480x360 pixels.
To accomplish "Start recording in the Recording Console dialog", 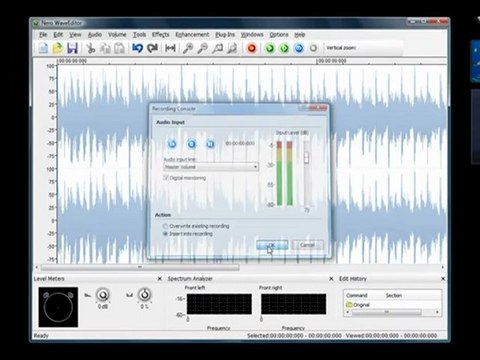I will [172, 144].
